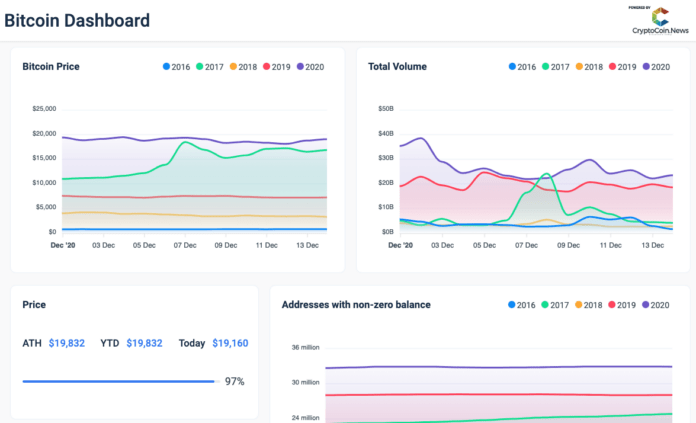
Task: Click 09 Dec label on Total Volume axis
Action: tap(569, 245)
